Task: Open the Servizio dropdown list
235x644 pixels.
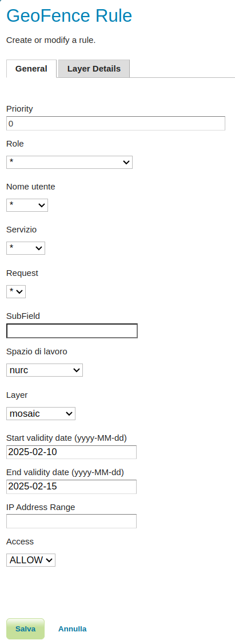Action: point(25,248)
